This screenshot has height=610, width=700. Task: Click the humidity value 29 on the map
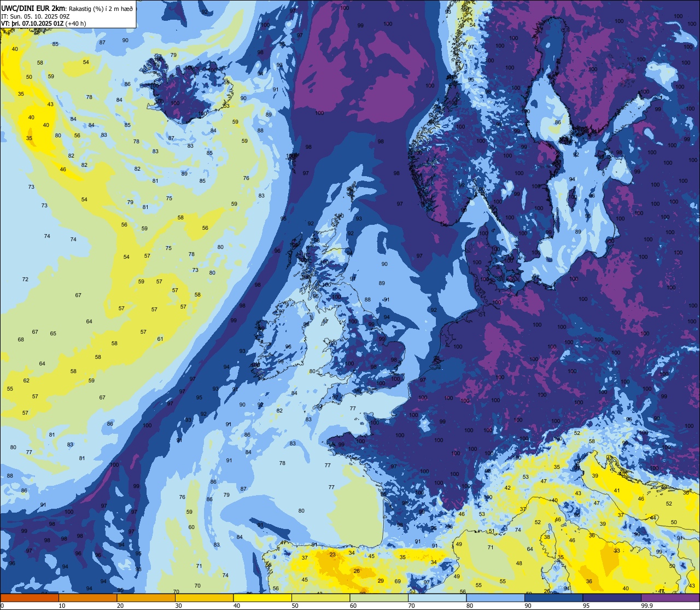pos(381,581)
